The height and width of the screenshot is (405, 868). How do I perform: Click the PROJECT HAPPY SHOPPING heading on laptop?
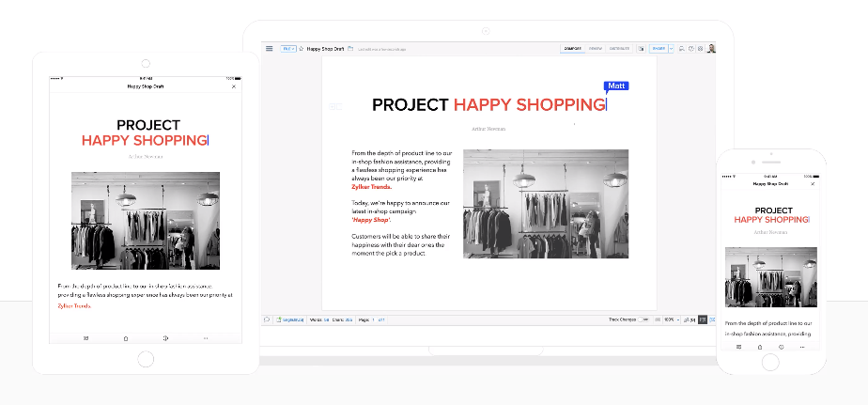[488, 104]
